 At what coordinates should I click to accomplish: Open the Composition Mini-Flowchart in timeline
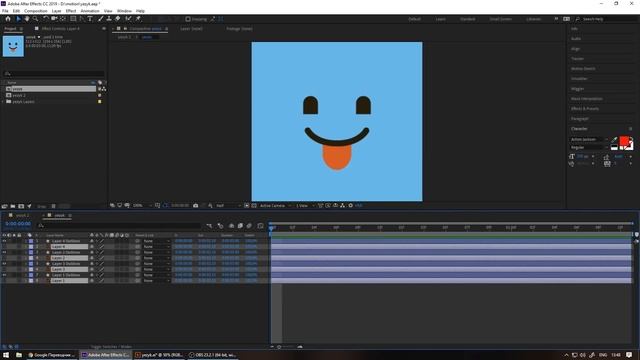point(209,226)
